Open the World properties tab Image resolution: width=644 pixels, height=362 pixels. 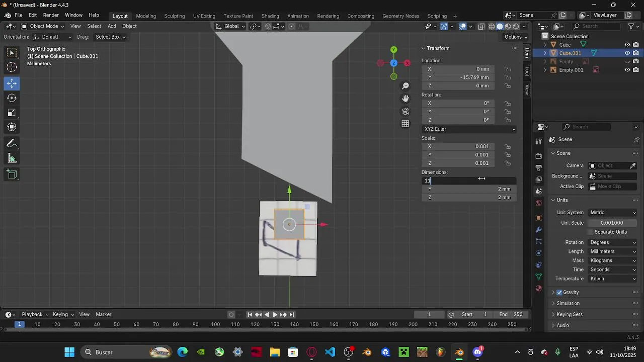pyautogui.click(x=539, y=204)
